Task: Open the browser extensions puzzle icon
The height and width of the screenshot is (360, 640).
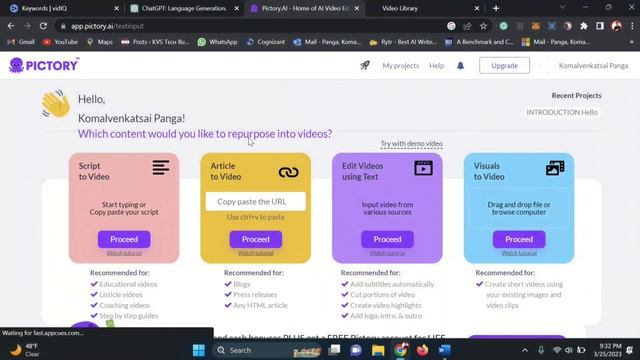Action: click(x=584, y=26)
